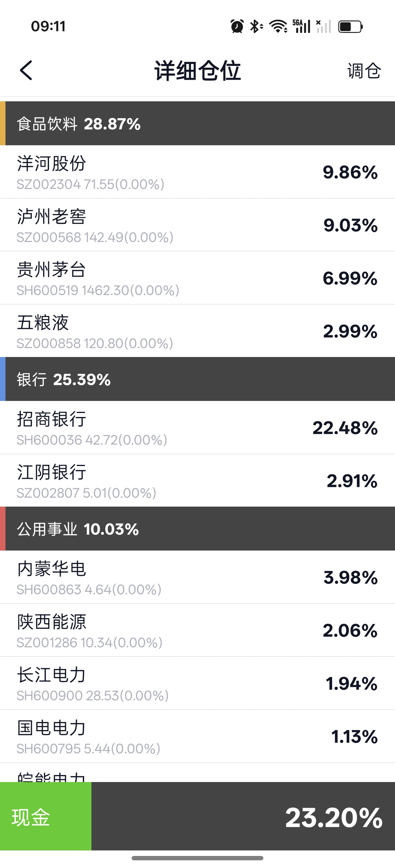This screenshot has width=395, height=868.
Task: Tap the Wi-Fi status icon
Action: [278, 26]
